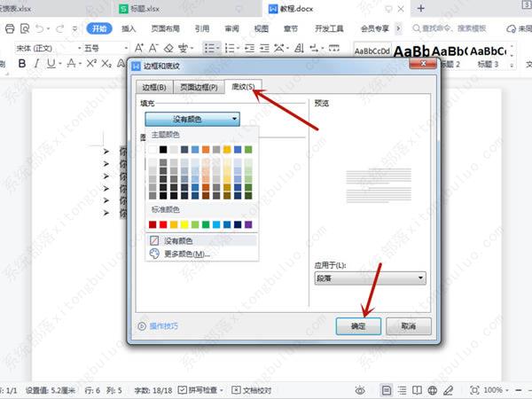Click the Underline formatting icon
532x399 pixels.
[x=51, y=64]
